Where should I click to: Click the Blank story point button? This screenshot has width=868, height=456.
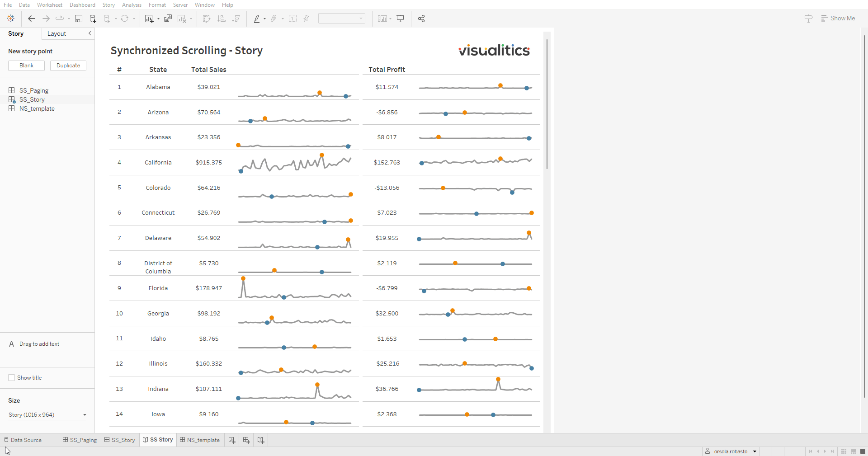[x=26, y=66]
